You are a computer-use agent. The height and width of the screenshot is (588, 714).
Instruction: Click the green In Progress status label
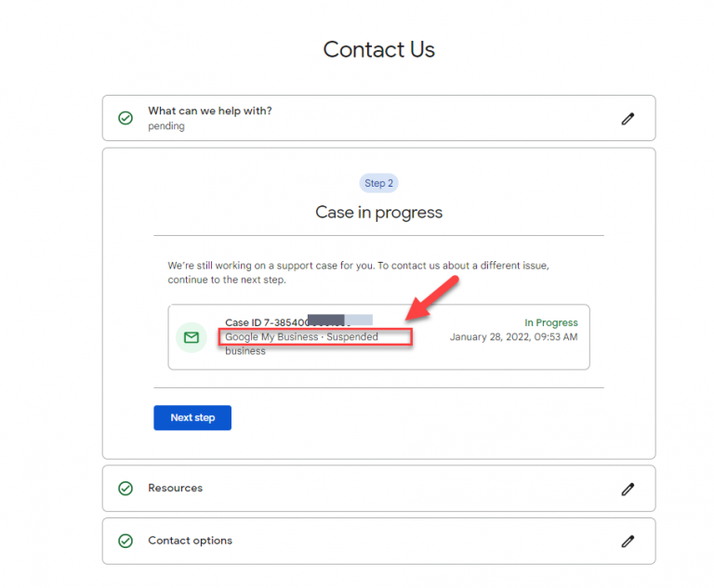[550, 323]
